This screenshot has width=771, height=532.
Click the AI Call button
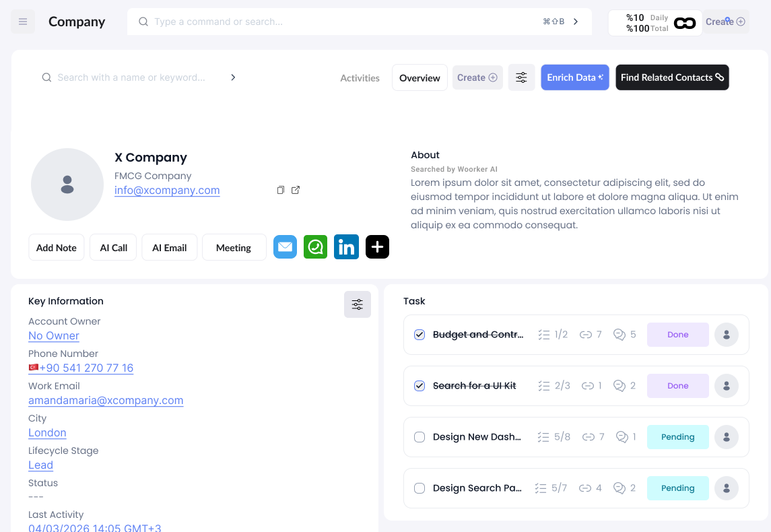point(113,247)
